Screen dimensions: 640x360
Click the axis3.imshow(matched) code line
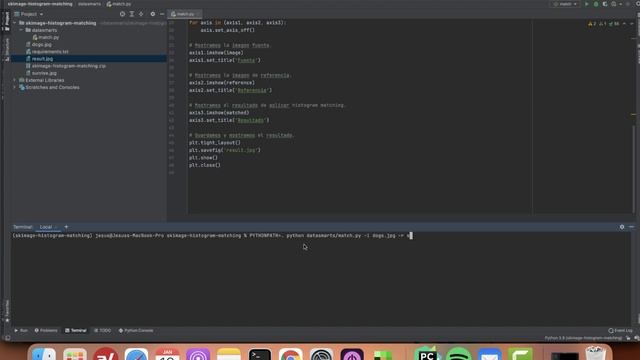click(x=219, y=113)
